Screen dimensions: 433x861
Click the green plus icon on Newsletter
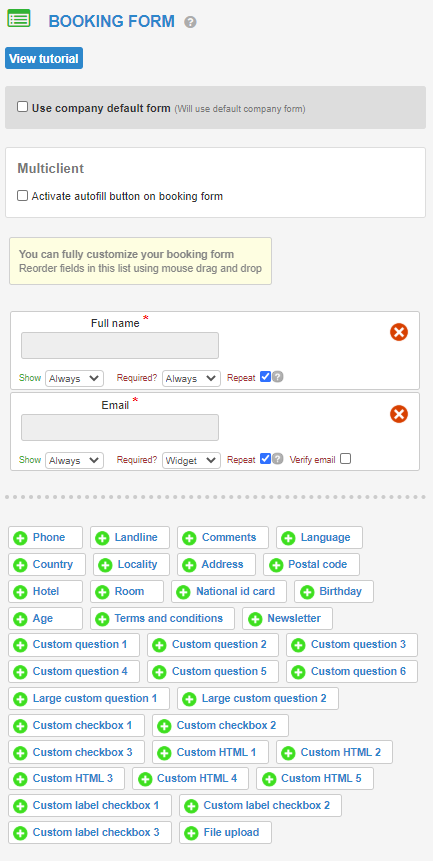255,619
